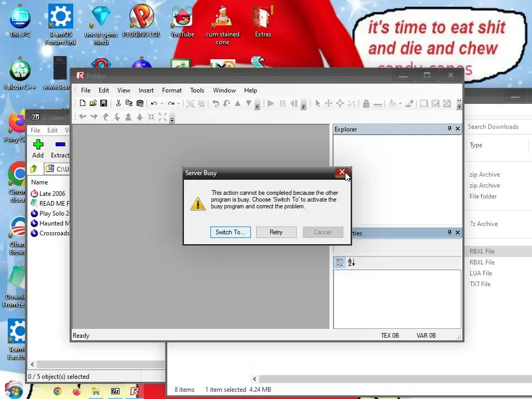
Task: Select the Late 2006 file in 7-Zip
Action: (x=48, y=193)
